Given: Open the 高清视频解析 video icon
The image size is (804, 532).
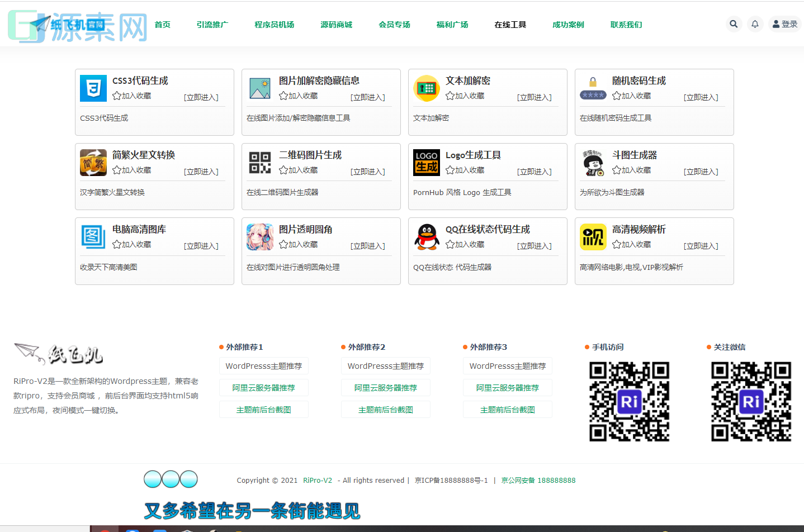Looking at the screenshot, I should 593,237.
